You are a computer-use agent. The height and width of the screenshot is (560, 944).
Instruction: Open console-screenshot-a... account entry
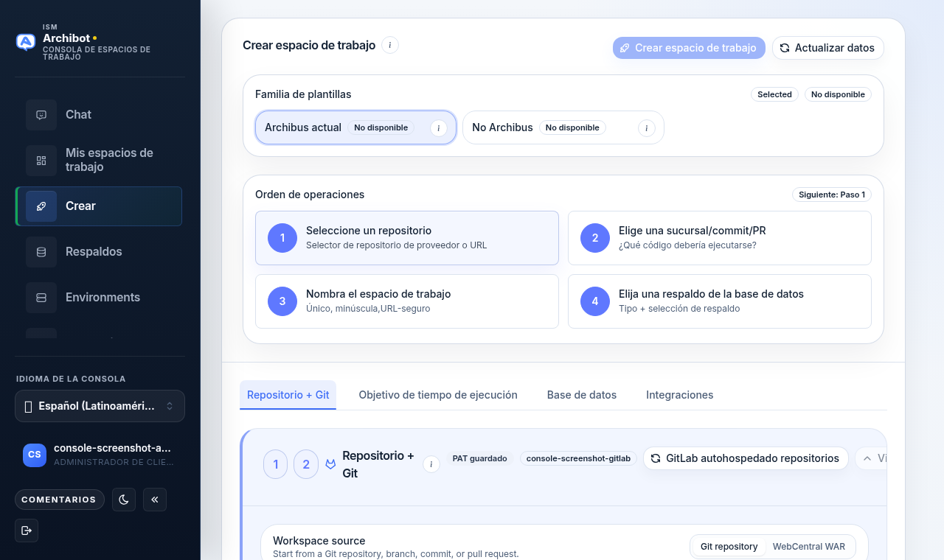click(100, 455)
